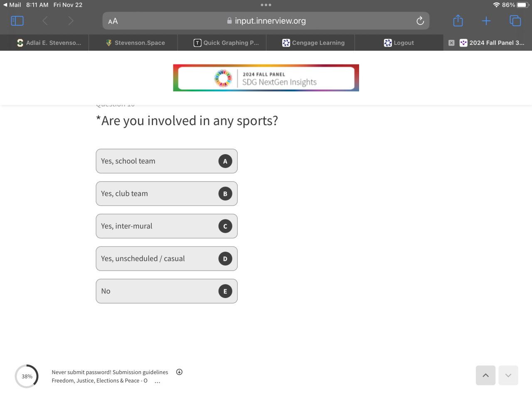Select the "Yes, unscheduled / casual" answer

click(166, 259)
